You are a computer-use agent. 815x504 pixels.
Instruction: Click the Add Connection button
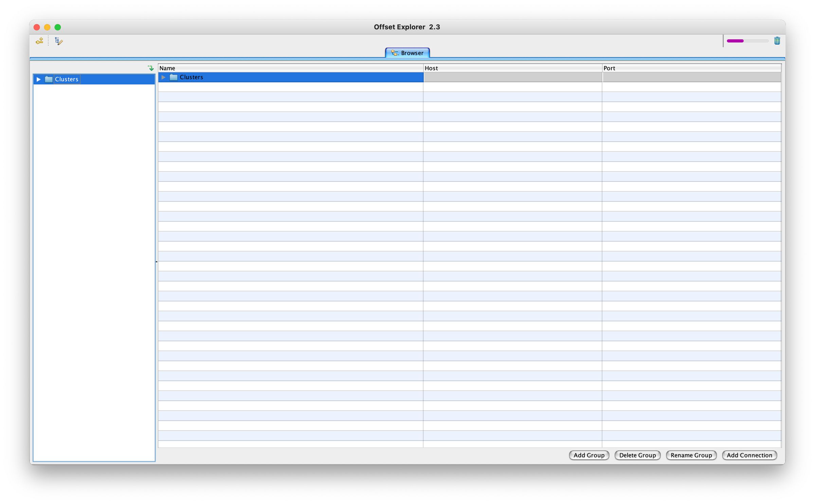click(x=749, y=455)
